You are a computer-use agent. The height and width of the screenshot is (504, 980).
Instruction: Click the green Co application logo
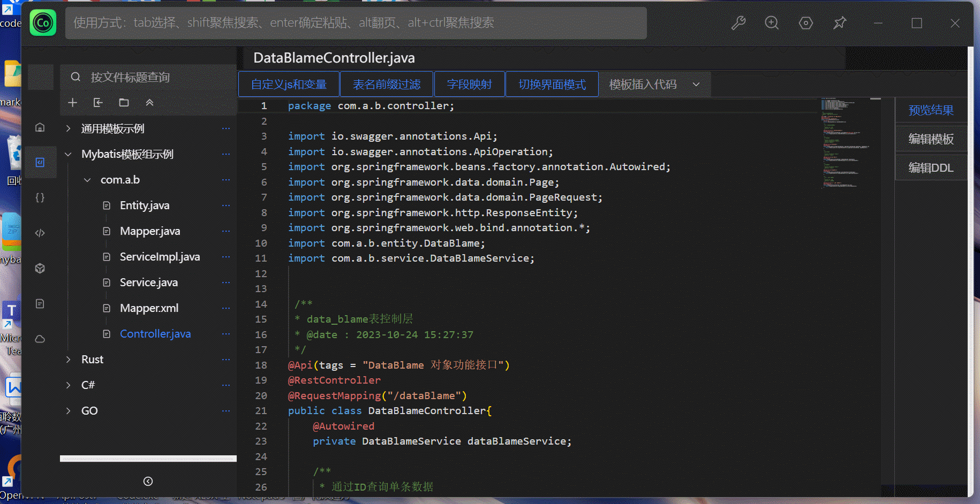click(x=43, y=23)
